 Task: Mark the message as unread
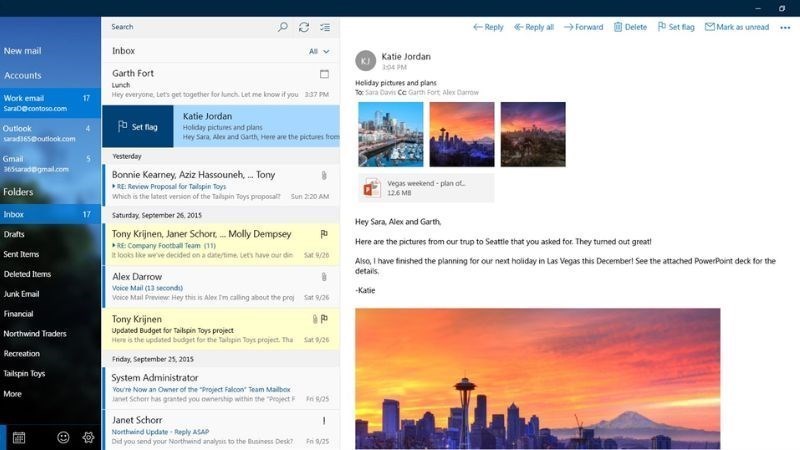click(x=737, y=27)
